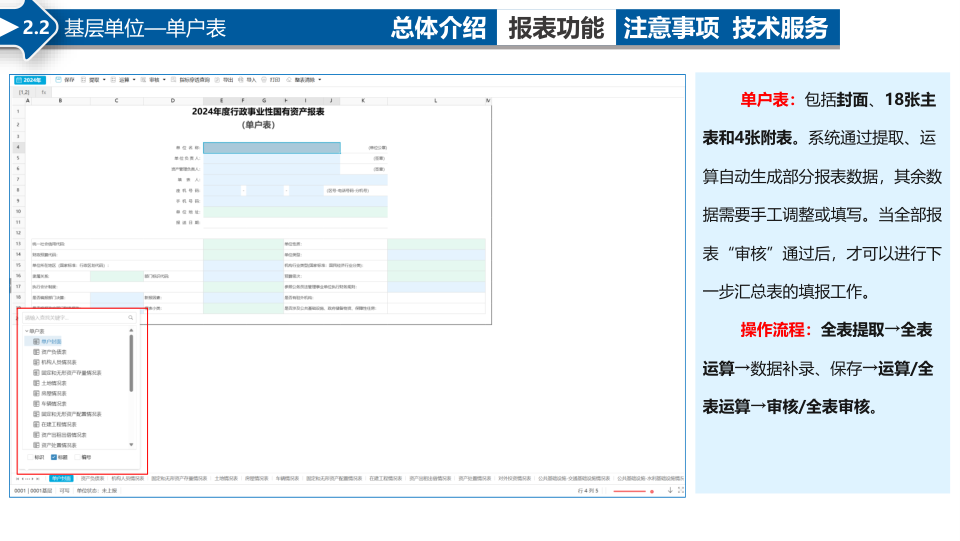Image resolution: width=960 pixels, height=541 pixels.
Task: Open the 提取 dropdown arrow
Action: coord(104,80)
